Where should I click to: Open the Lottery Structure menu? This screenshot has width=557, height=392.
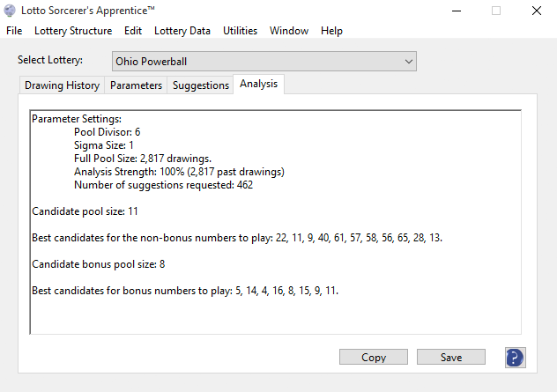tap(73, 31)
